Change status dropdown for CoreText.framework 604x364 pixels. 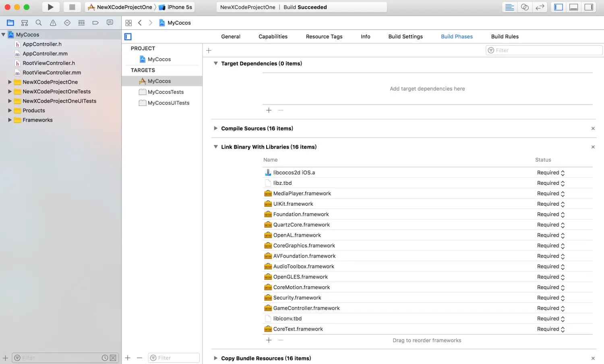[x=551, y=329]
